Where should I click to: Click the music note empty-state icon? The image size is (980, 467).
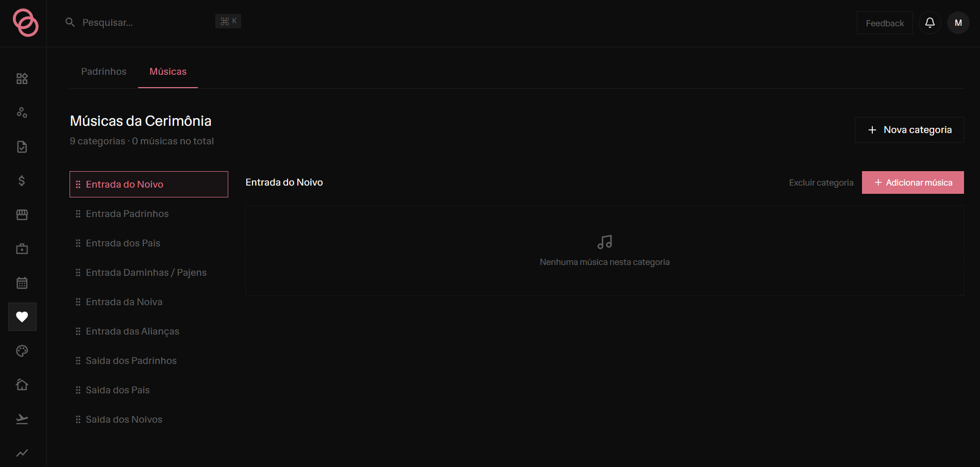604,242
